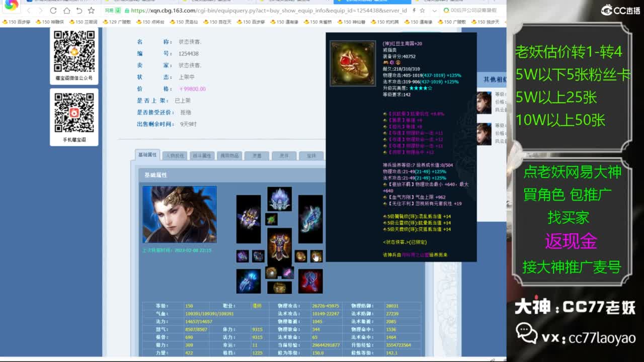Open the '150 神御侠' bookmark
The image size is (644, 362).
pos(50,22)
